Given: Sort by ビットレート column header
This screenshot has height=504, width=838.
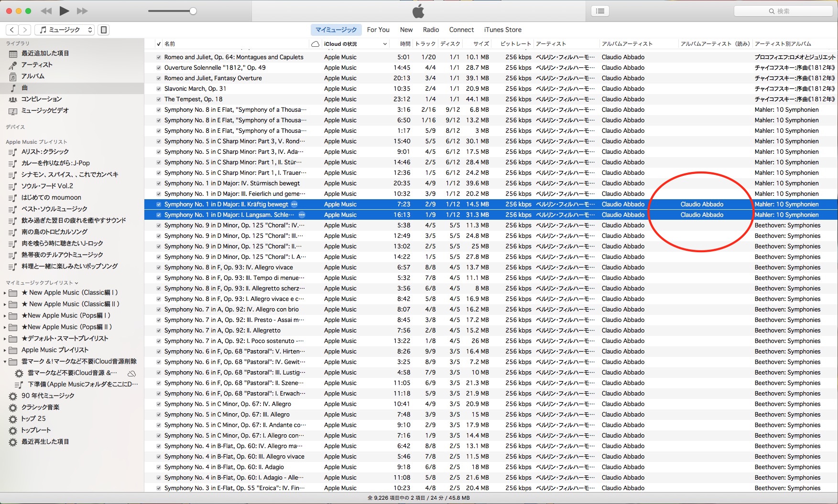Looking at the screenshot, I should pyautogui.click(x=516, y=44).
